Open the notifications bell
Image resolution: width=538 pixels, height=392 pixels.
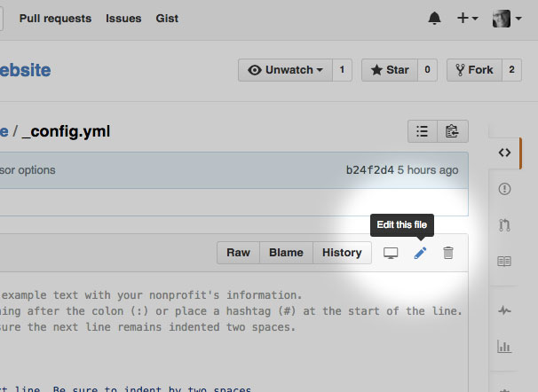pyautogui.click(x=434, y=18)
